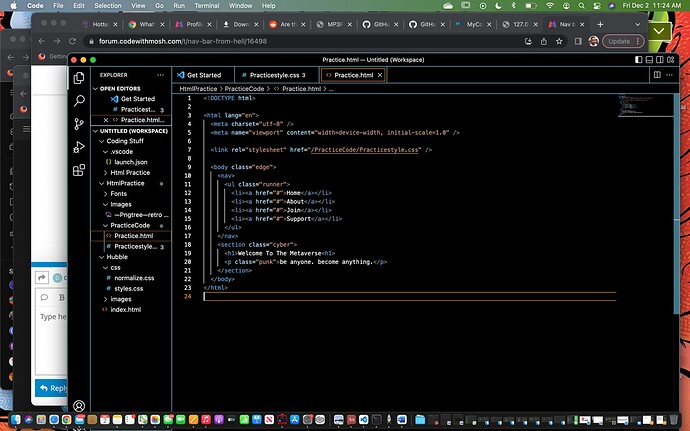Click the Chrome address bar URL
Screen dimensions: 690x431
pos(183,41)
